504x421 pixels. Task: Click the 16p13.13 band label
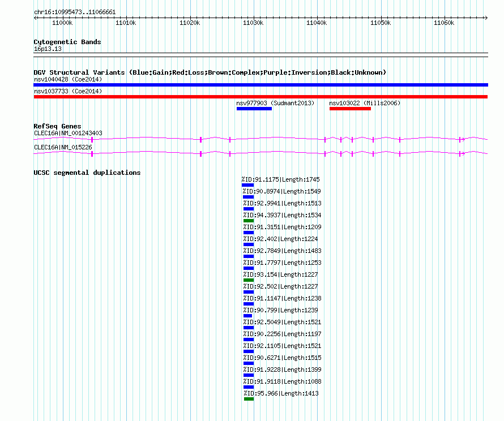click(48, 49)
